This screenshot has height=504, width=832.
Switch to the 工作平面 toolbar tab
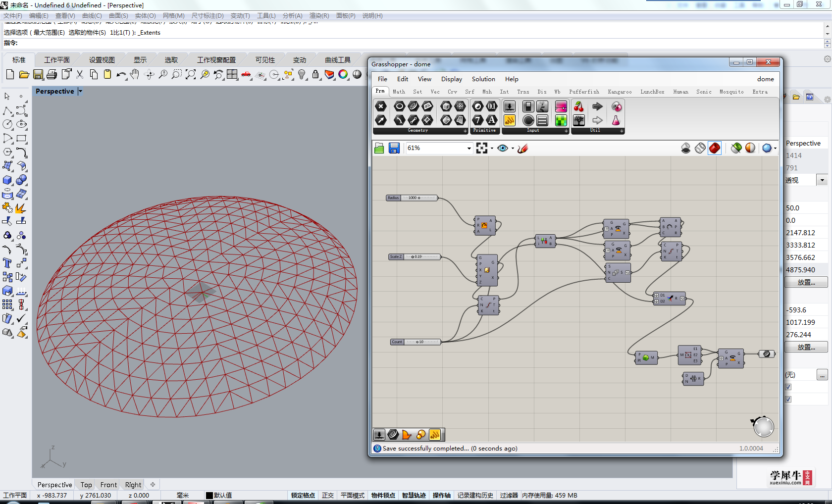coord(57,60)
